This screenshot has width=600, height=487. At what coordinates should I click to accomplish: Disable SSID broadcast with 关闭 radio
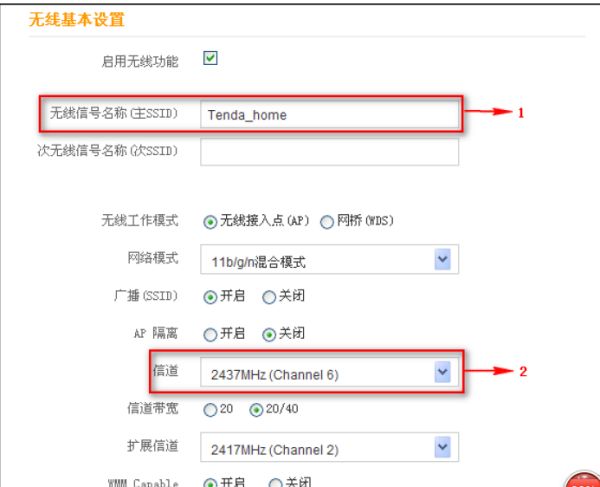coord(269,296)
